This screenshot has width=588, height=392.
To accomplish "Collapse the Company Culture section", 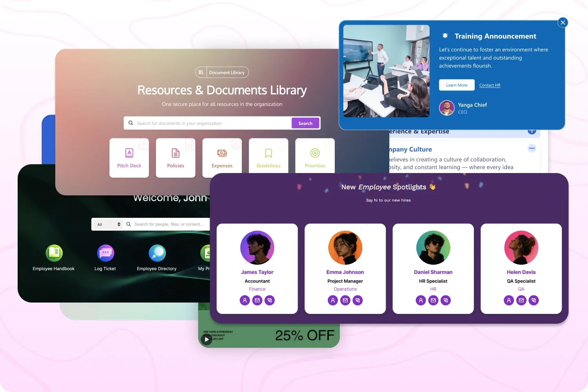I will (532, 148).
